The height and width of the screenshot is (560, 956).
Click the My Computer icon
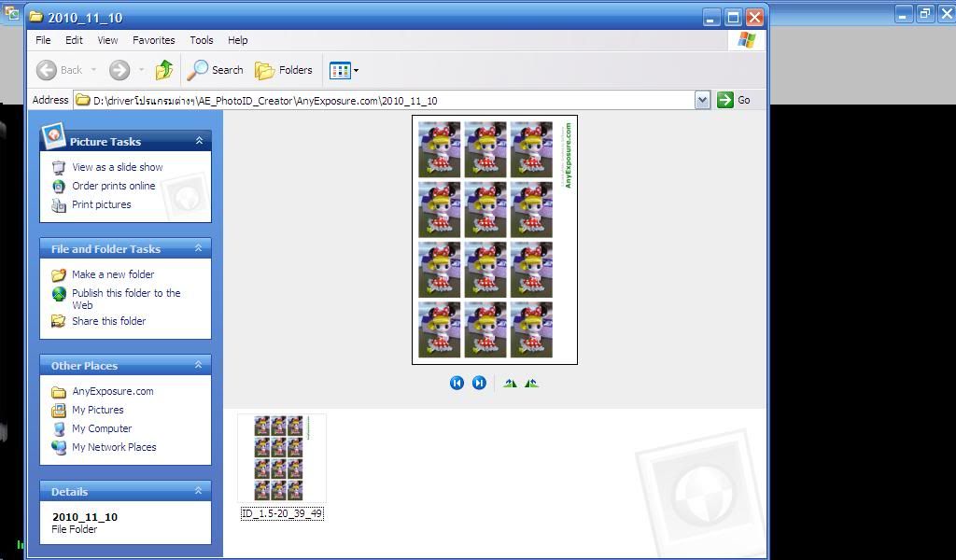(x=59, y=429)
